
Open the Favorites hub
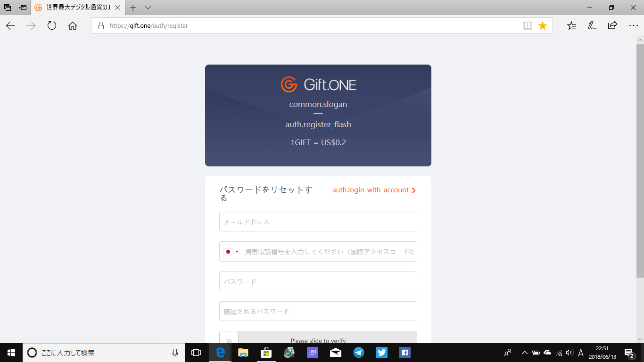(x=572, y=26)
